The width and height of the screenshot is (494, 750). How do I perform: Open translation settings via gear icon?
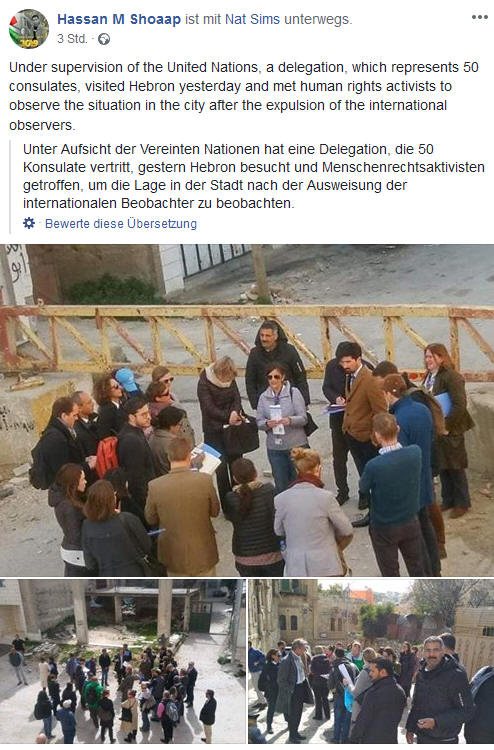click(29, 223)
